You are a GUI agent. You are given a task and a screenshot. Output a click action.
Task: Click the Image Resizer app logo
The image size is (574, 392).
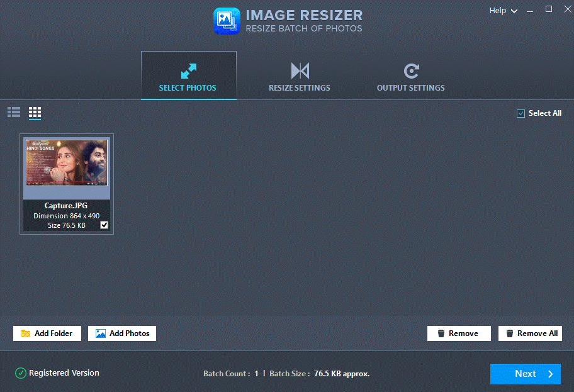227,20
